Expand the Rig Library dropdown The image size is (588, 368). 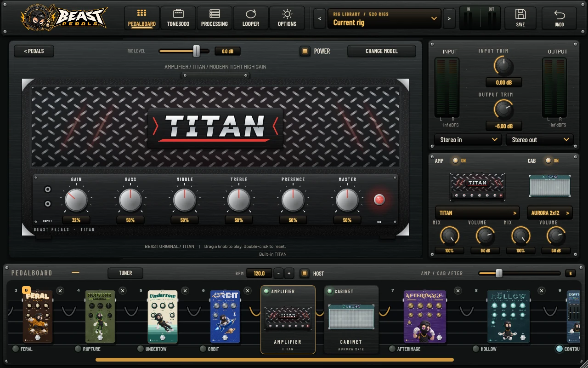[384, 18]
